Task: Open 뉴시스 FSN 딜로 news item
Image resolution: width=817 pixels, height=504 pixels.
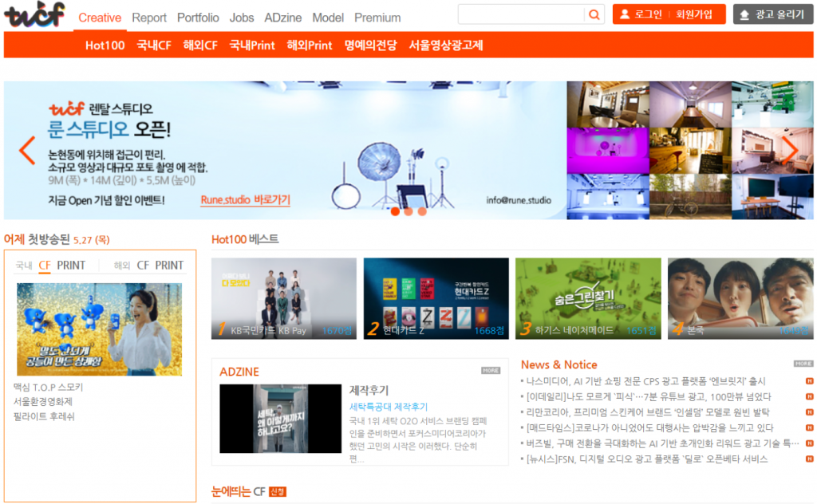Action: point(646,459)
